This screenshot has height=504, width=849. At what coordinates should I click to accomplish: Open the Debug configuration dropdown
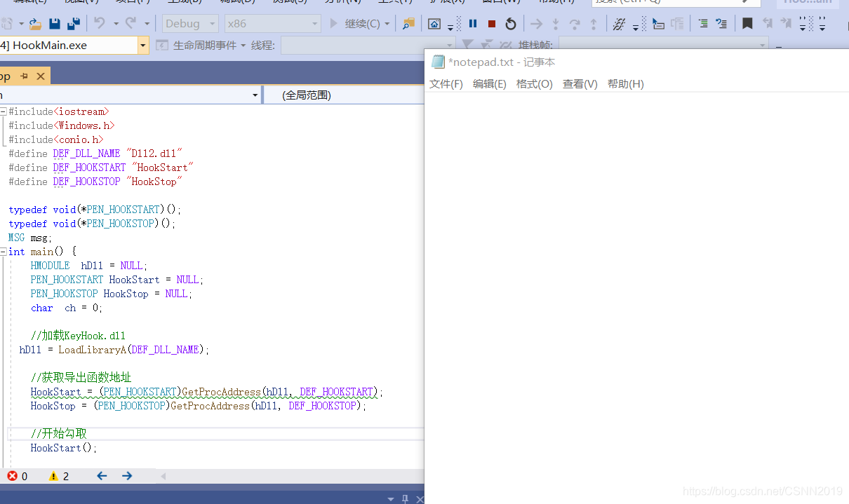[x=190, y=24]
